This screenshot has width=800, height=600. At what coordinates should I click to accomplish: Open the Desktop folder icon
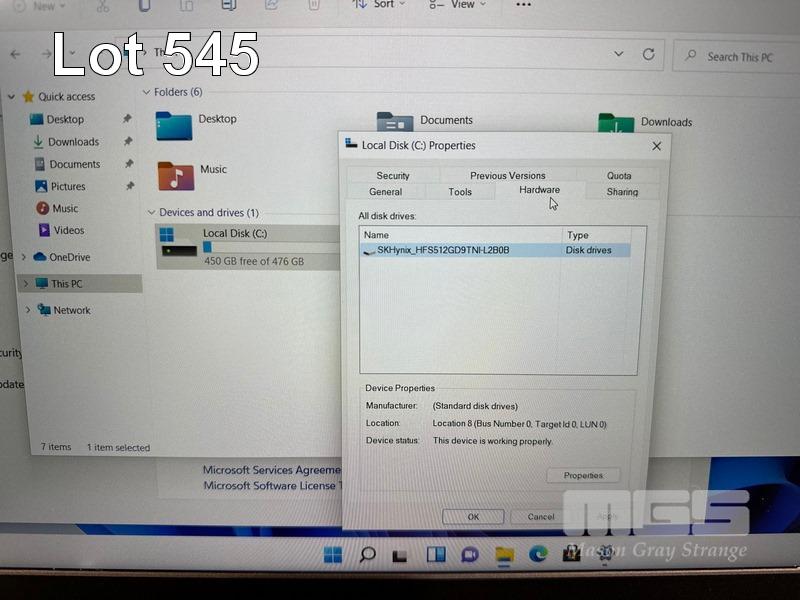pos(174,125)
